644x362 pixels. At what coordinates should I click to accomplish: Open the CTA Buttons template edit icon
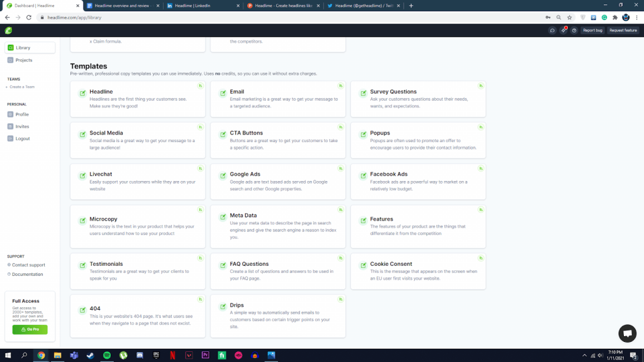pyautogui.click(x=223, y=134)
